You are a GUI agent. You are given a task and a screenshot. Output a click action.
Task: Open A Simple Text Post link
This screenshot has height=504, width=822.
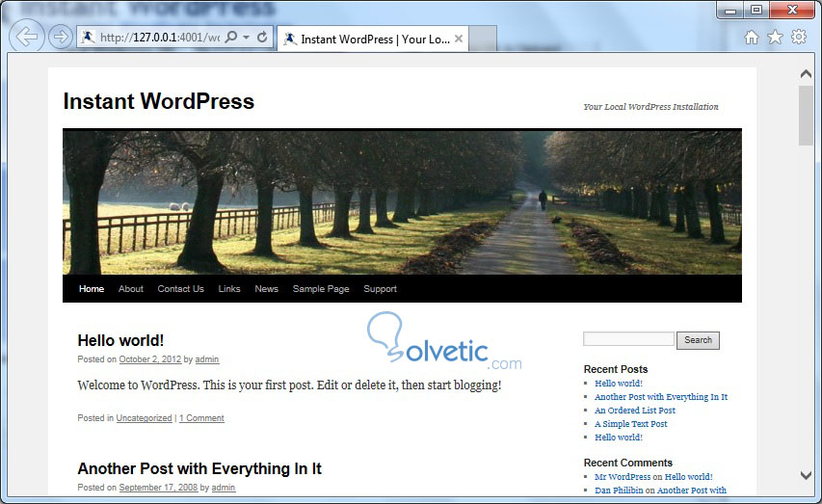[x=630, y=424]
